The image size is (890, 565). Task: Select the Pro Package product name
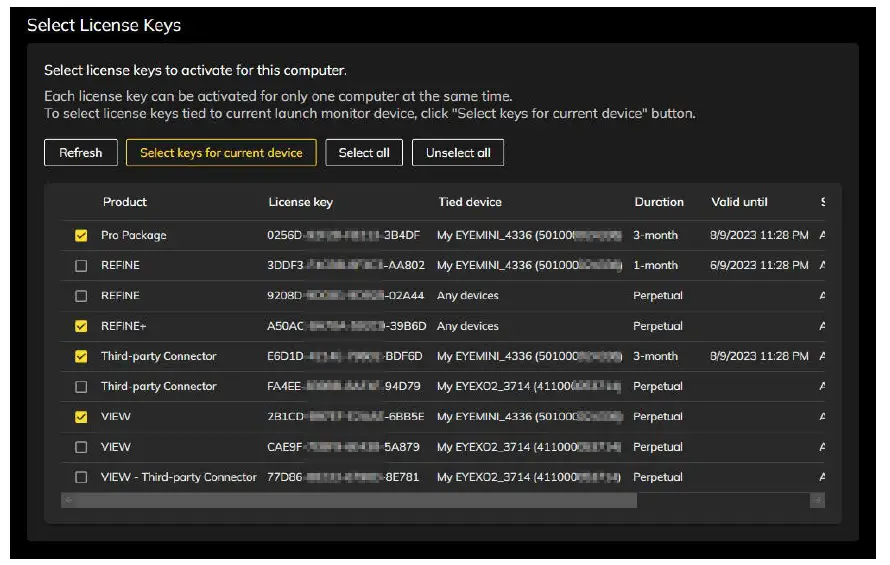[133, 235]
